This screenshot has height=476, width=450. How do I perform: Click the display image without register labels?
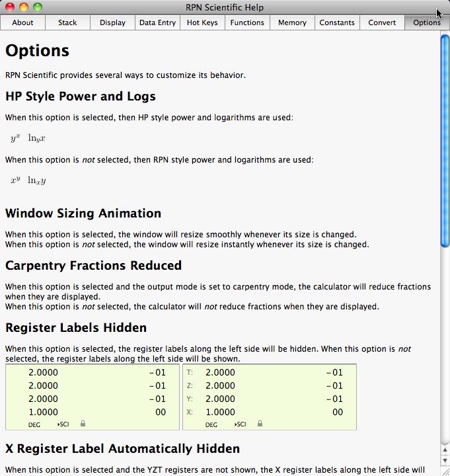(92, 397)
